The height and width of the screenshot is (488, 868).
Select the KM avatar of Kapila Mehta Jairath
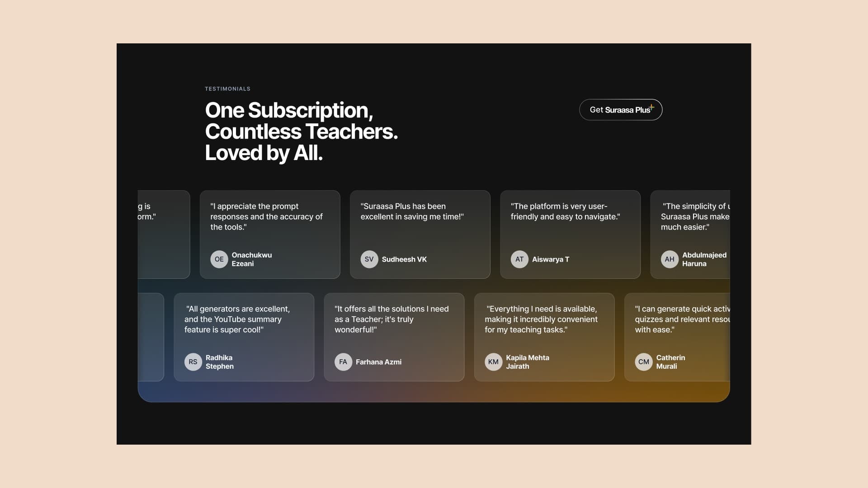click(493, 362)
